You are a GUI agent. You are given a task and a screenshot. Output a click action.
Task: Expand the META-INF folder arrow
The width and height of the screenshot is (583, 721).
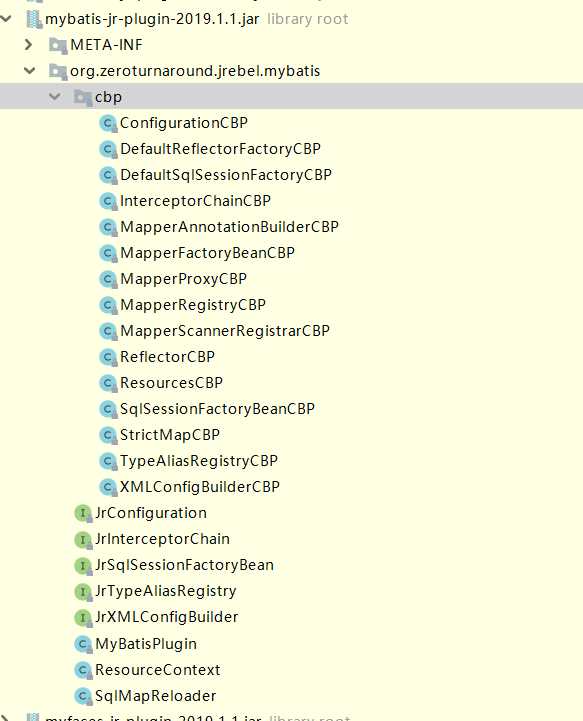click(29, 45)
